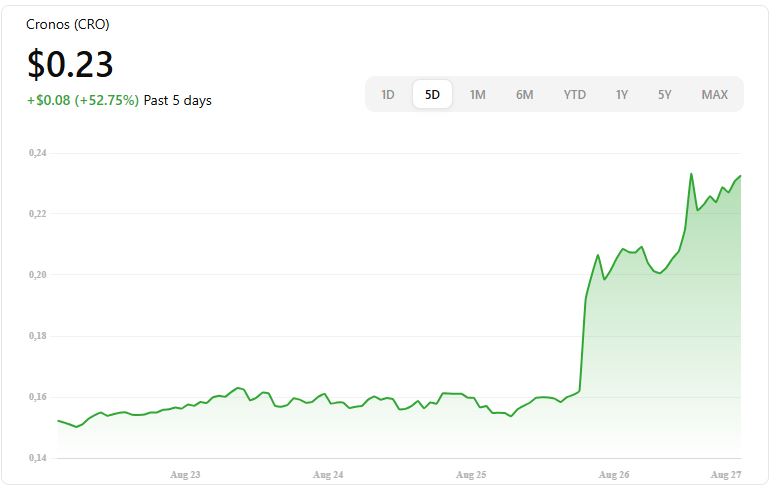This screenshot has height=497, width=776.
Task: Click the 0,24 price axis label
Action: [x=38, y=153]
